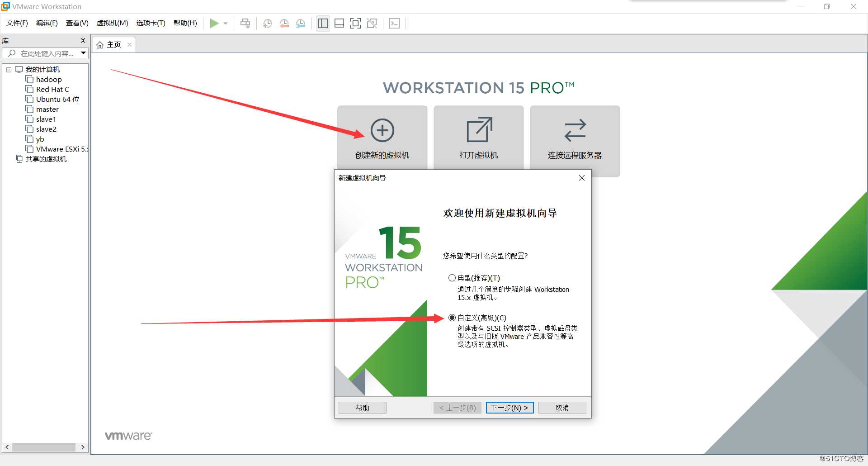Open the library search filter dropdown arrow
868x466 pixels.
tap(83, 53)
